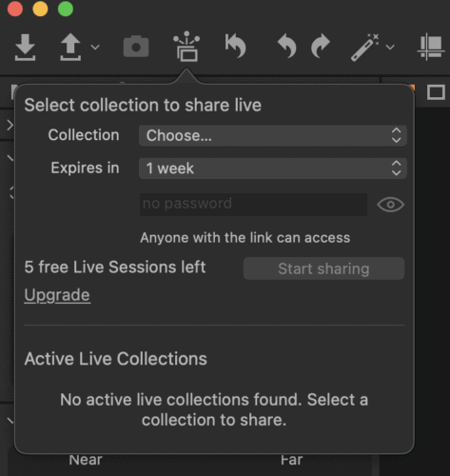Click the Auto adjust magic wand
Viewport: 450px width, 476px height.
tap(365, 48)
